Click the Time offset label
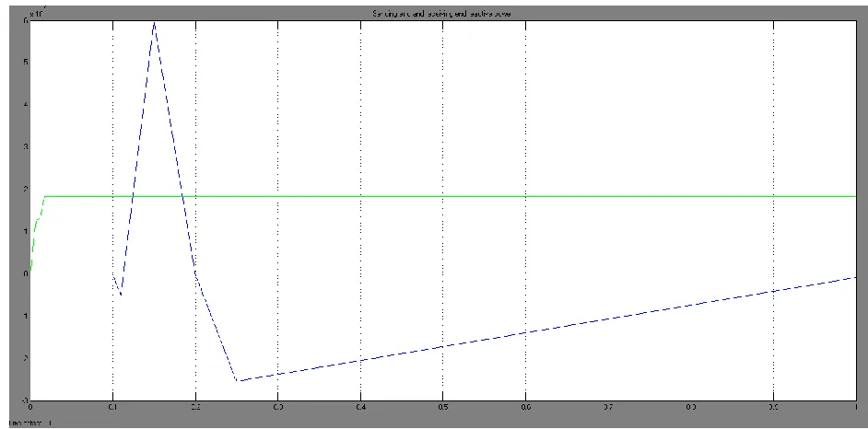This screenshot has width=868, height=429. (x=31, y=423)
